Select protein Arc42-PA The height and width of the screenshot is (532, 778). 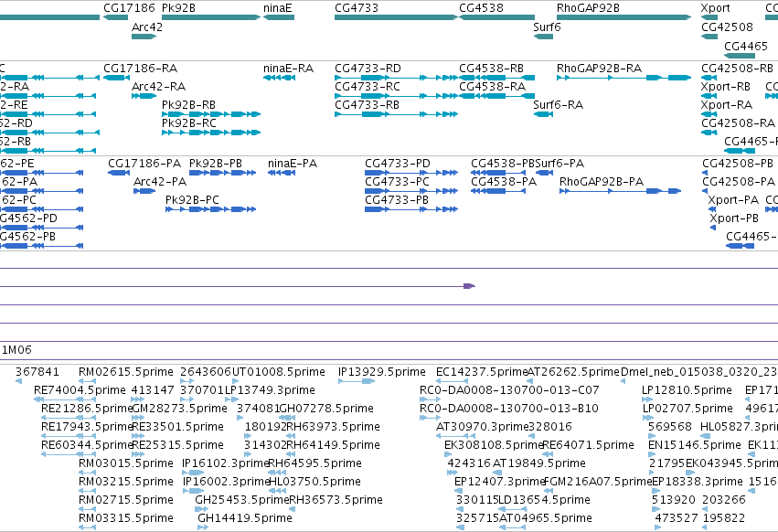(160, 182)
